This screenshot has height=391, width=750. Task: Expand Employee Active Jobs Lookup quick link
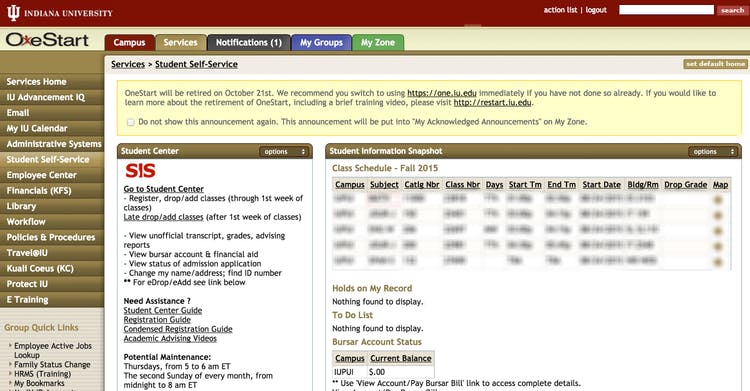tap(11, 345)
